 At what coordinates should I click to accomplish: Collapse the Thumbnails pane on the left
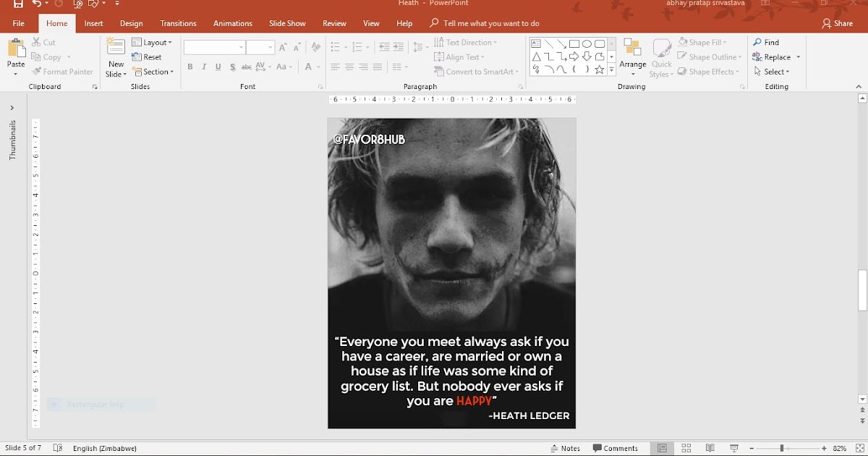12,107
